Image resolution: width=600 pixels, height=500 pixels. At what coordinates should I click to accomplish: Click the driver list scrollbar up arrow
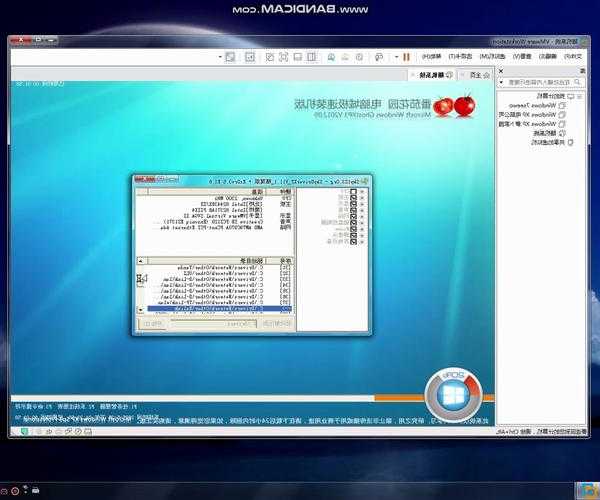point(140,261)
